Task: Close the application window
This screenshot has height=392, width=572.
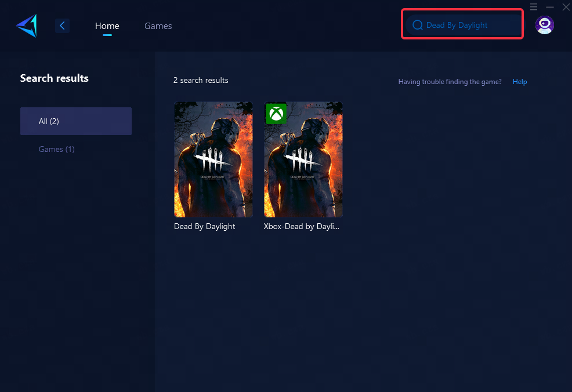Action: 566,7
